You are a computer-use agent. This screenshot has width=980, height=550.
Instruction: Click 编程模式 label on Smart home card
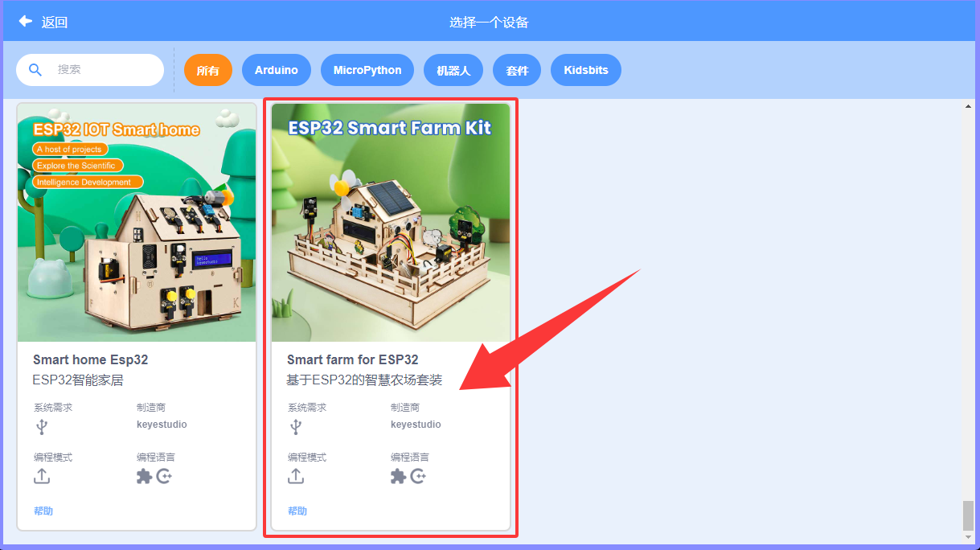[x=53, y=457]
